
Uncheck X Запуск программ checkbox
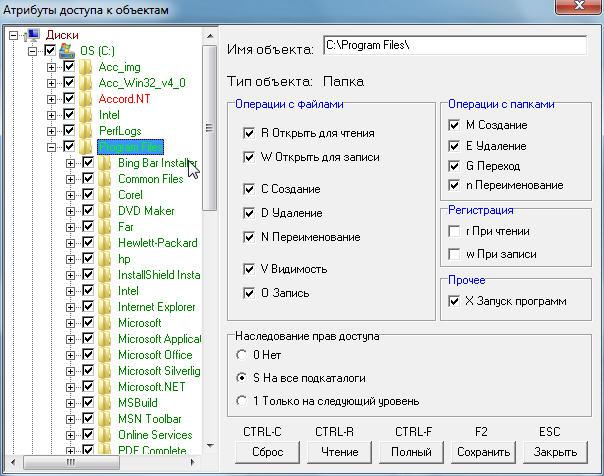point(454,301)
